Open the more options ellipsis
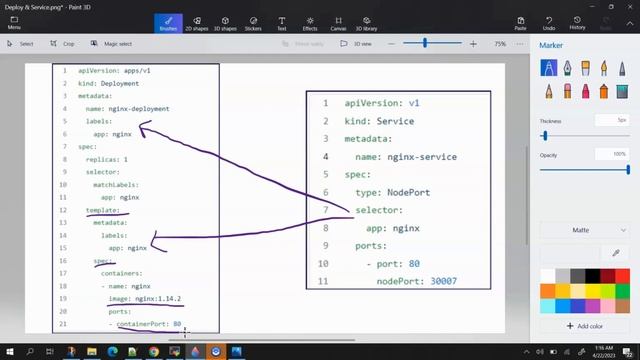 pos(520,44)
